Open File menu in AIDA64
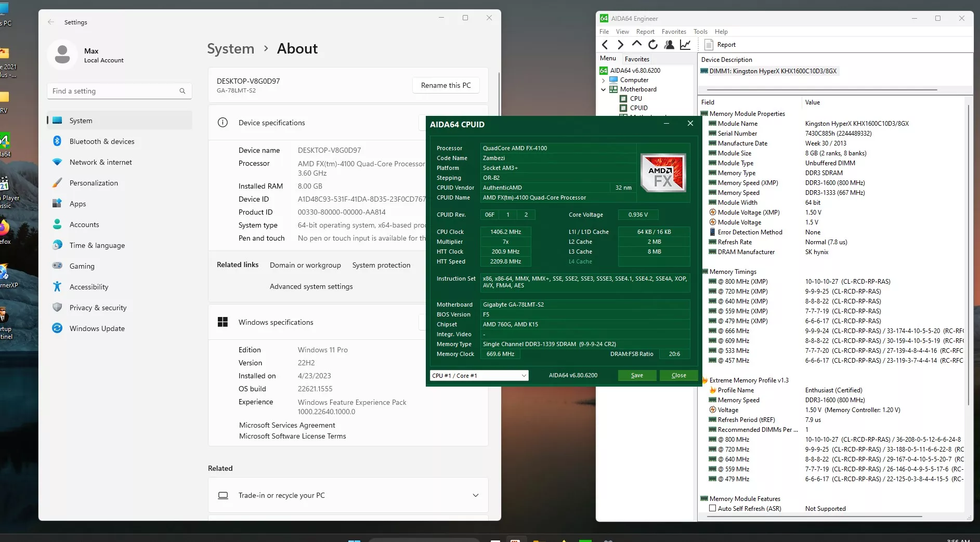The height and width of the screenshot is (542, 980). coord(604,32)
